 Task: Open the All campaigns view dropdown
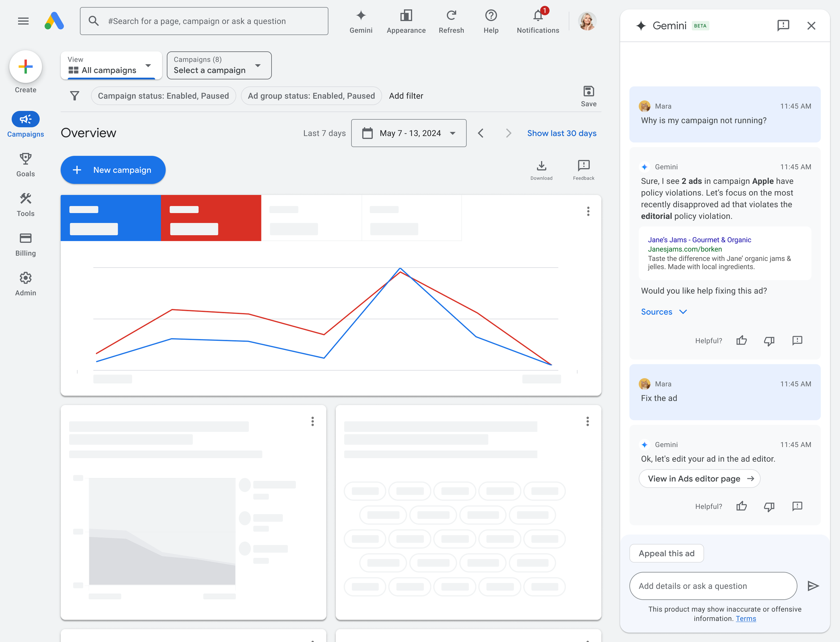111,65
